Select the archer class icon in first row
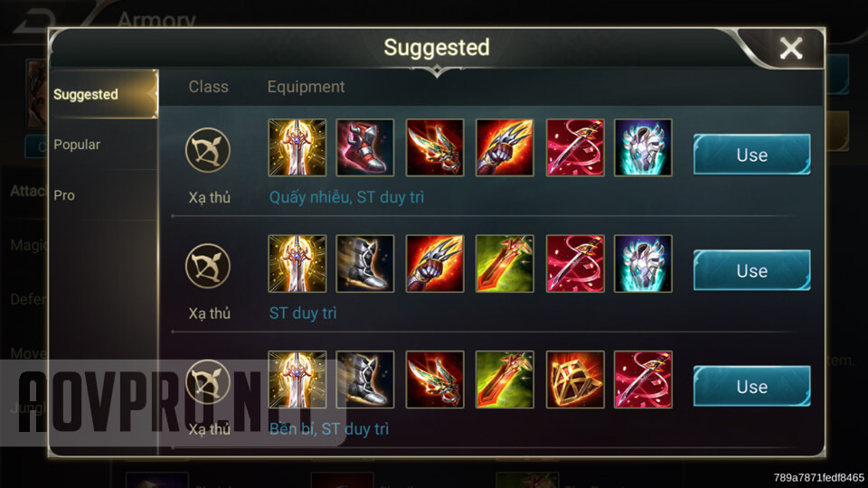This screenshot has width=868, height=488. coord(208,150)
